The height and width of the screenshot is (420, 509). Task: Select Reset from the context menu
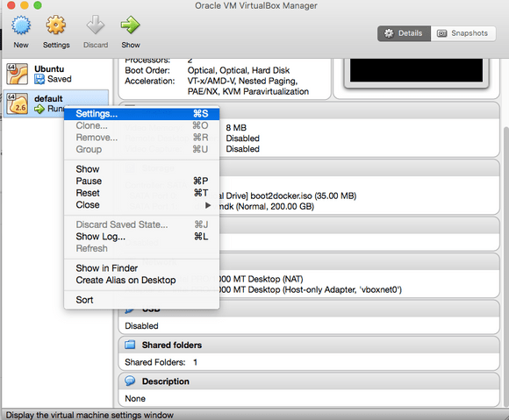(x=141, y=193)
